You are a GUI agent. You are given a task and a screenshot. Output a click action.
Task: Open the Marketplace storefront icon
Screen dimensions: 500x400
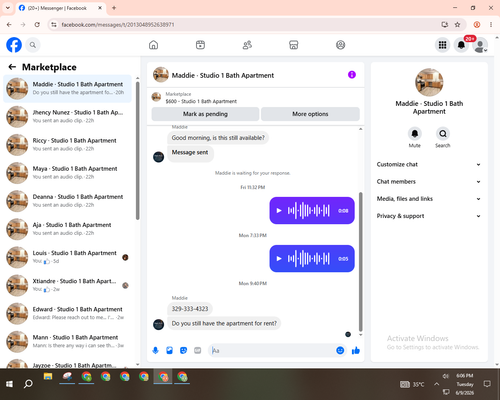coord(294,45)
